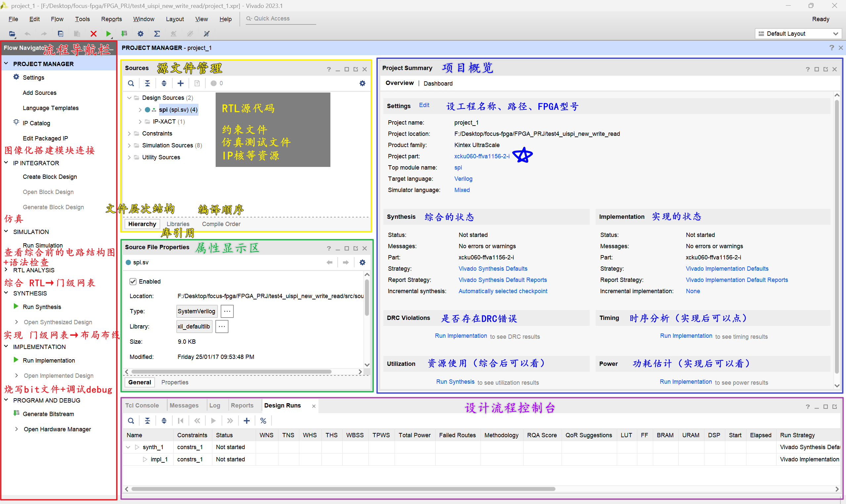
Task: Open Sources panel settings gear
Action: pyautogui.click(x=362, y=83)
